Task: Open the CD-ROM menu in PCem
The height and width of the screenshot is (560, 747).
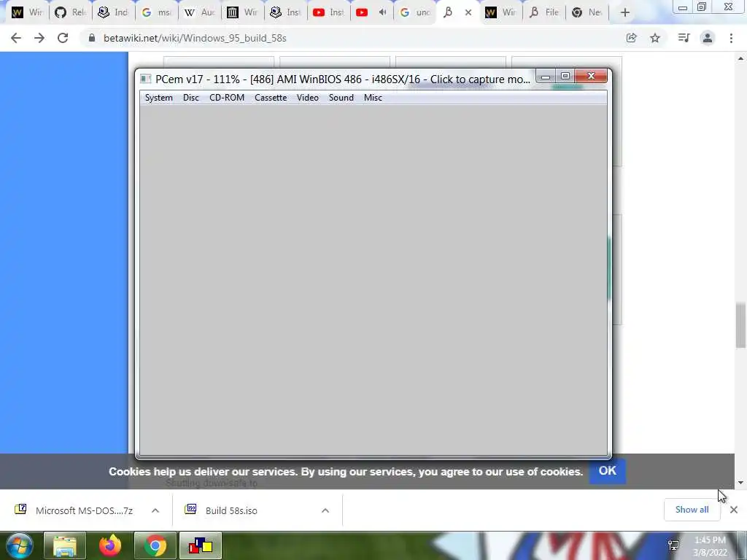Action: click(227, 98)
